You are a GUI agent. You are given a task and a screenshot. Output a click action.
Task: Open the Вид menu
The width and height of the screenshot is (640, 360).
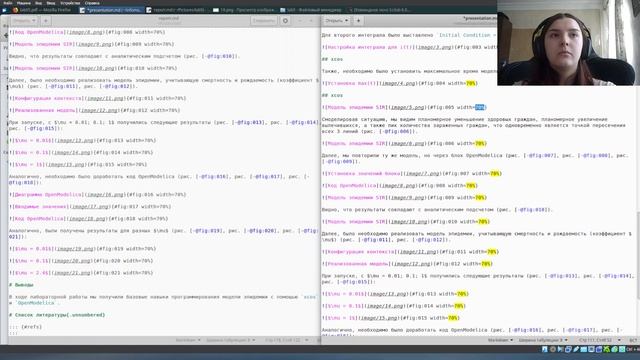[x=38, y=3]
